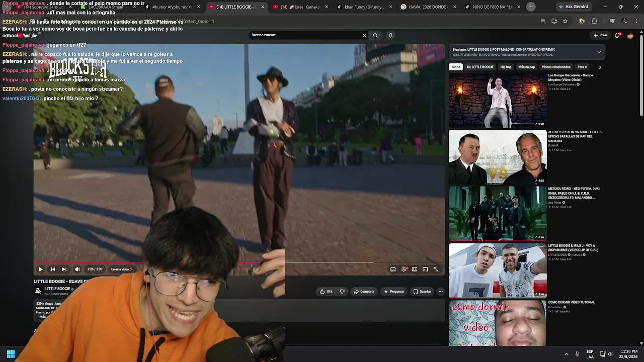This screenshot has width=644, height=362.
Task: Skip to the next video in player
Action: (64, 269)
